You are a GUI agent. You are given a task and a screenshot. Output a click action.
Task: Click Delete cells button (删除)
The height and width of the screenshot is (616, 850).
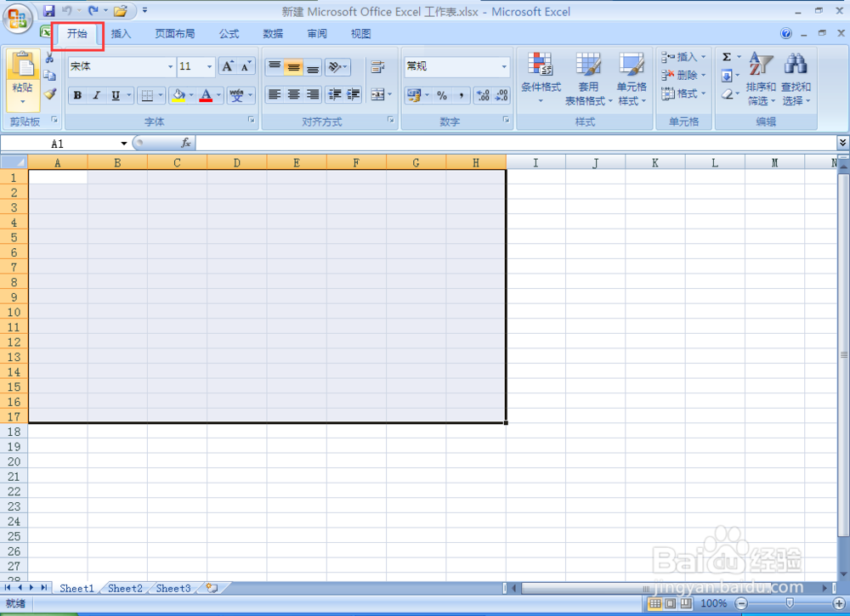684,76
